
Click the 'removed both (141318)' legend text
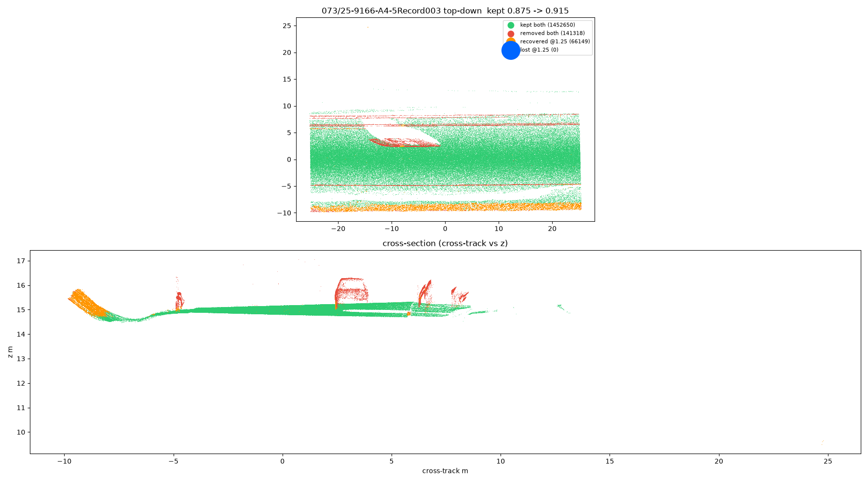click(x=552, y=33)
